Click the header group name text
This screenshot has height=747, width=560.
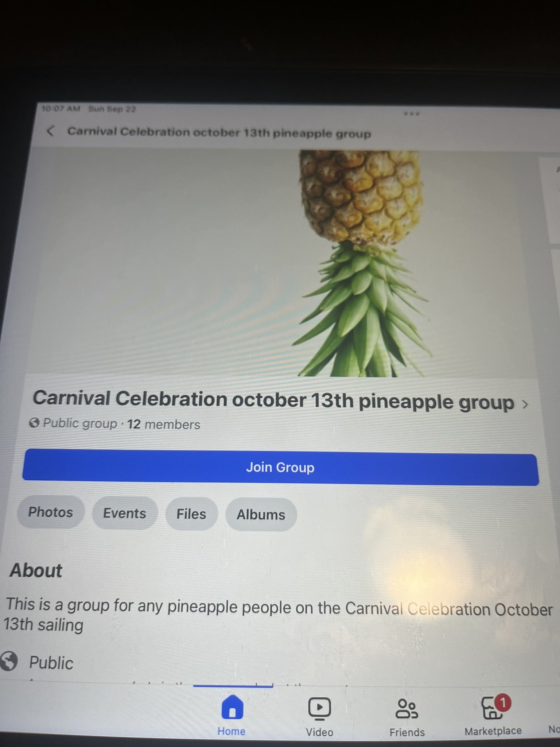(x=219, y=132)
